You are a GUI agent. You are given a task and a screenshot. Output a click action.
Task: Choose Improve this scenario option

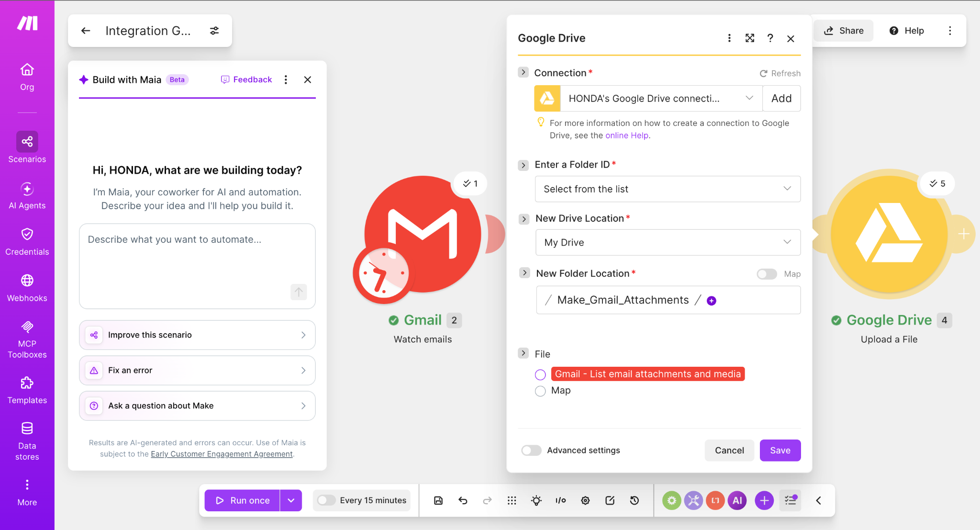197,335
